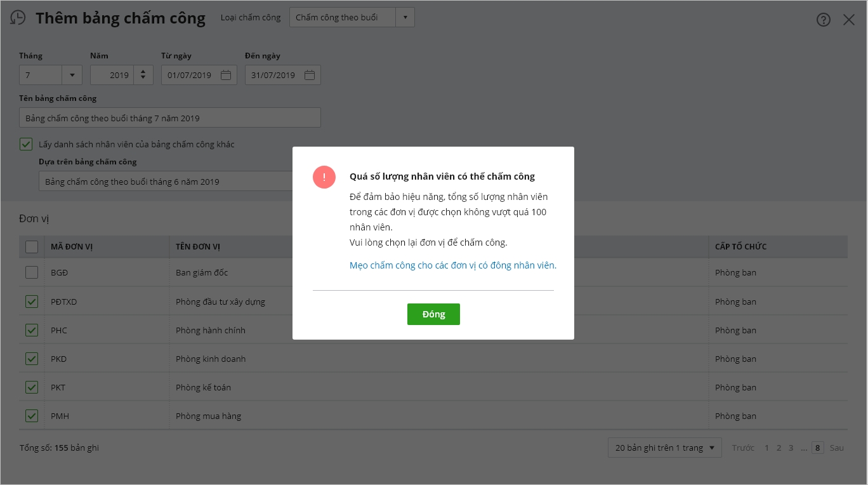This screenshot has width=868, height=485.
Task: Toggle the select-all header checkbox
Action: [32, 246]
